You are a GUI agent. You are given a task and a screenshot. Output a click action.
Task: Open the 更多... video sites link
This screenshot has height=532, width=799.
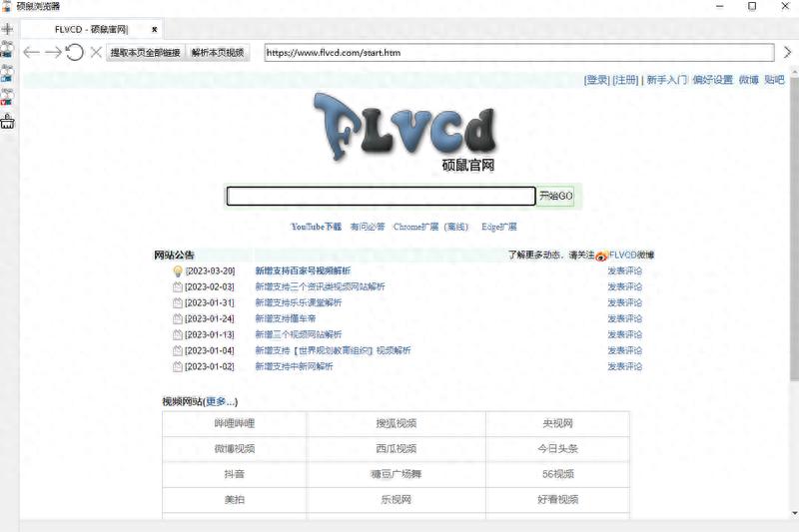[x=220, y=401]
